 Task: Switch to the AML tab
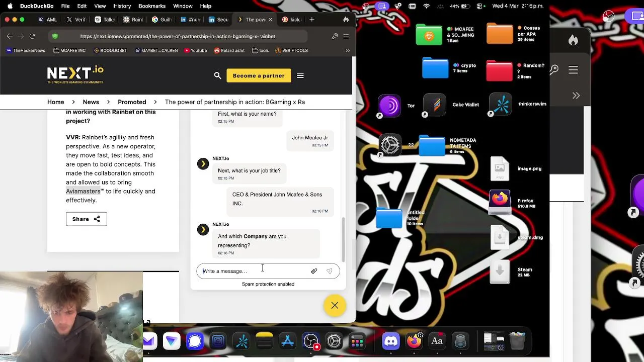coord(48,20)
